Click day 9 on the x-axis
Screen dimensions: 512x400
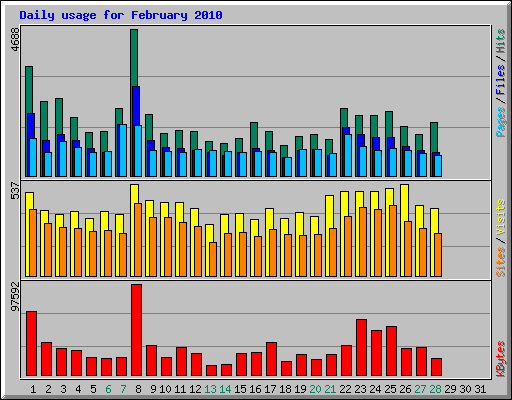pos(153,389)
